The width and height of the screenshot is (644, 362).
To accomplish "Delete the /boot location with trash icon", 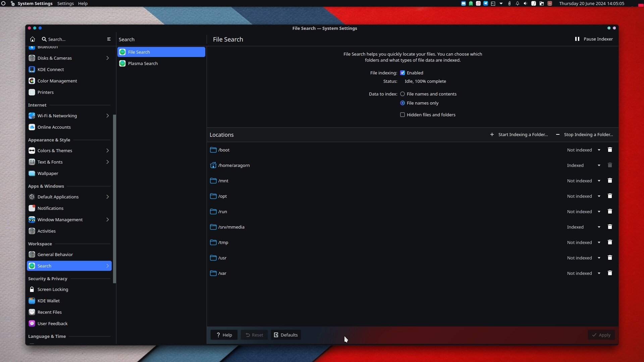I will 610,150.
